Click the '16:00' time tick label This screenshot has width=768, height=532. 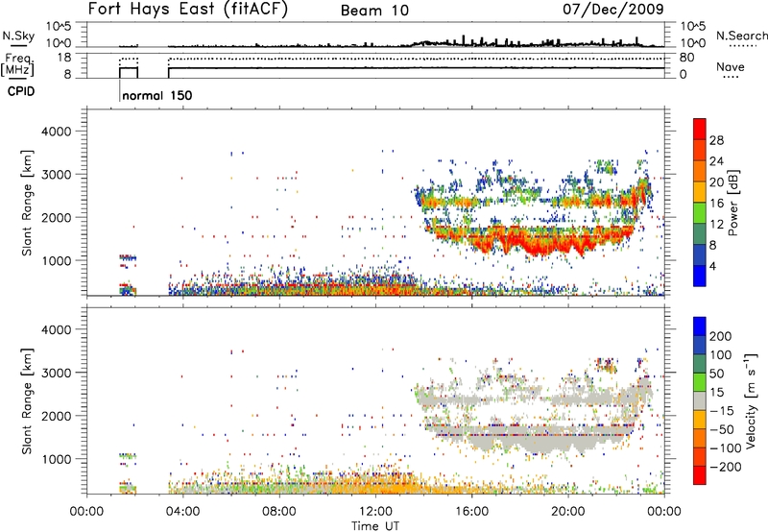coord(471,512)
